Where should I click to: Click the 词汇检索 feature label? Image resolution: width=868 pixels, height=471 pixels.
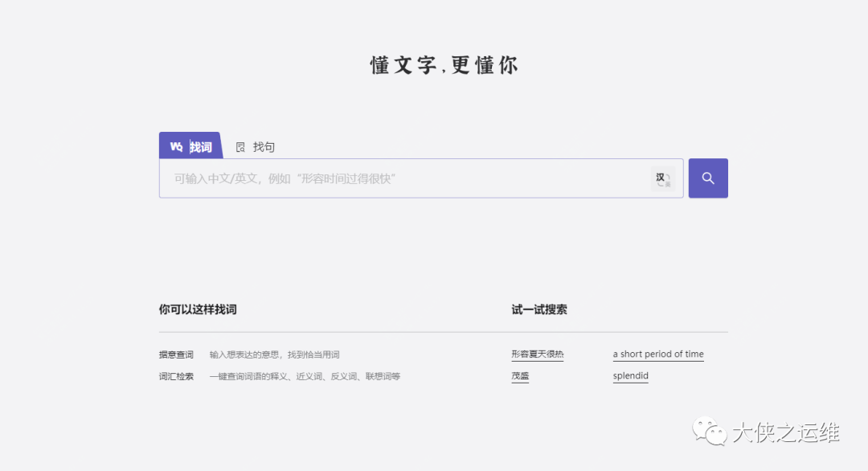pyautogui.click(x=176, y=376)
